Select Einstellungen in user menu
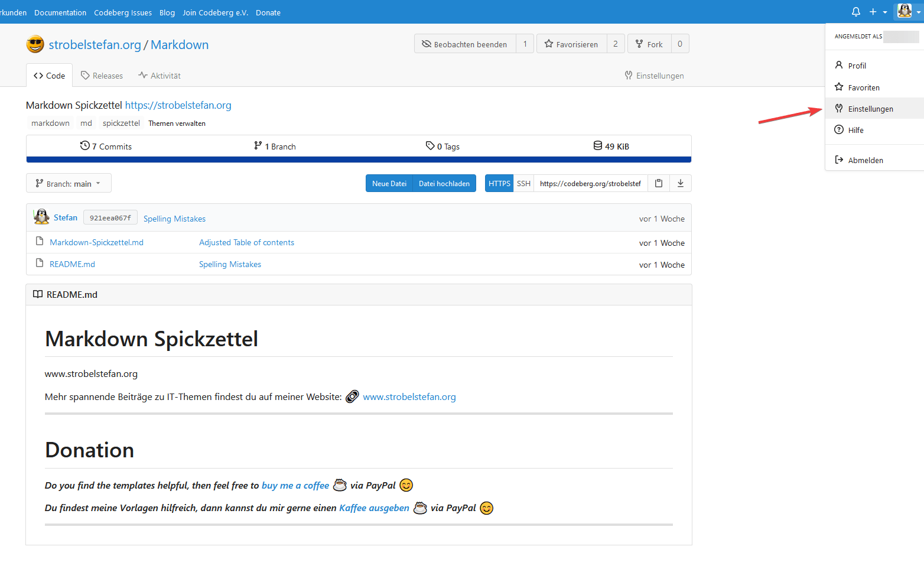 [x=870, y=109]
